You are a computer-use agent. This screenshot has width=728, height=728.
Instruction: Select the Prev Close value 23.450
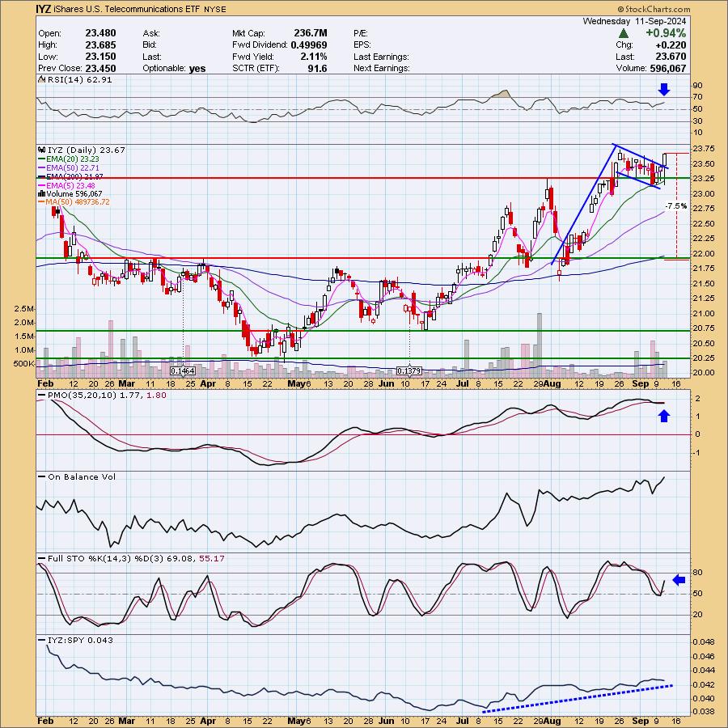[x=100, y=68]
